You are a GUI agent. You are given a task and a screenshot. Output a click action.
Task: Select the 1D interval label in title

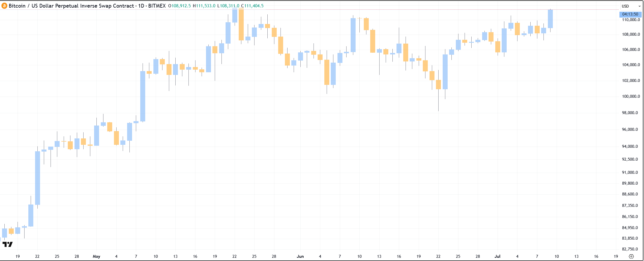[x=141, y=6]
